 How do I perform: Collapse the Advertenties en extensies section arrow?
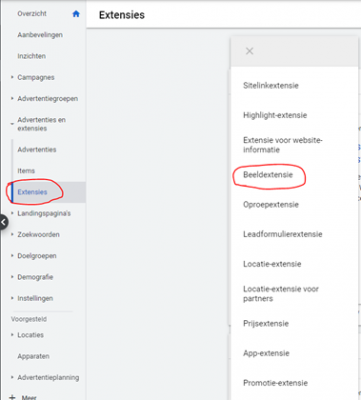[12, 124]
